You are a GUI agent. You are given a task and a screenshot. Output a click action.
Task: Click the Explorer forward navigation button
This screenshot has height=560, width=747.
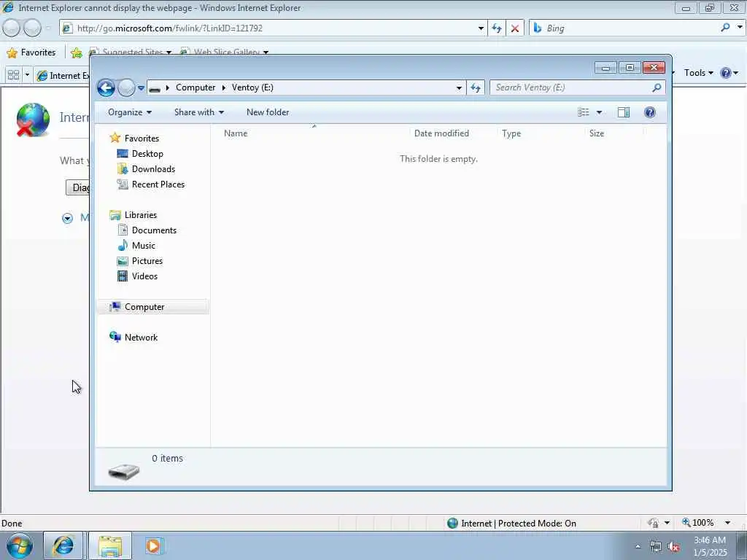[126, 87]
